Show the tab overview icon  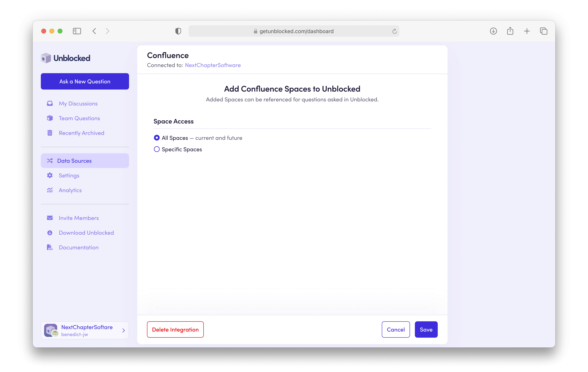pos(543,31)
